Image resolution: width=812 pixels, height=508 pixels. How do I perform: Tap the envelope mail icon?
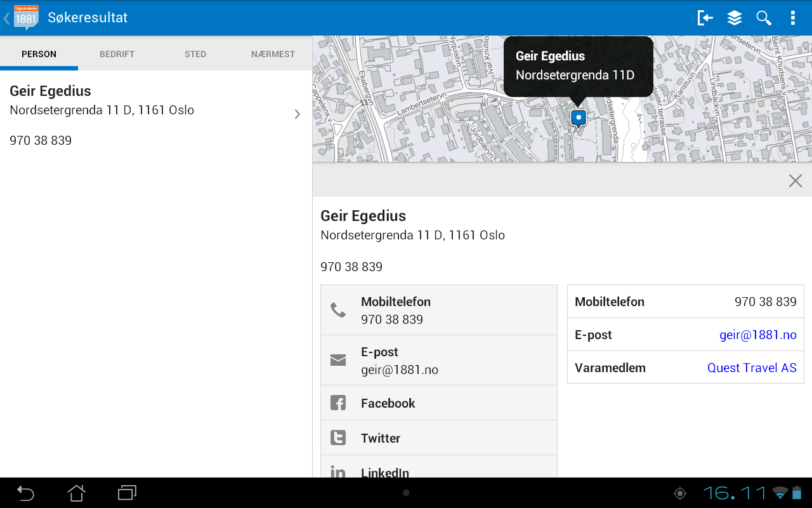[x=338, y=360]
